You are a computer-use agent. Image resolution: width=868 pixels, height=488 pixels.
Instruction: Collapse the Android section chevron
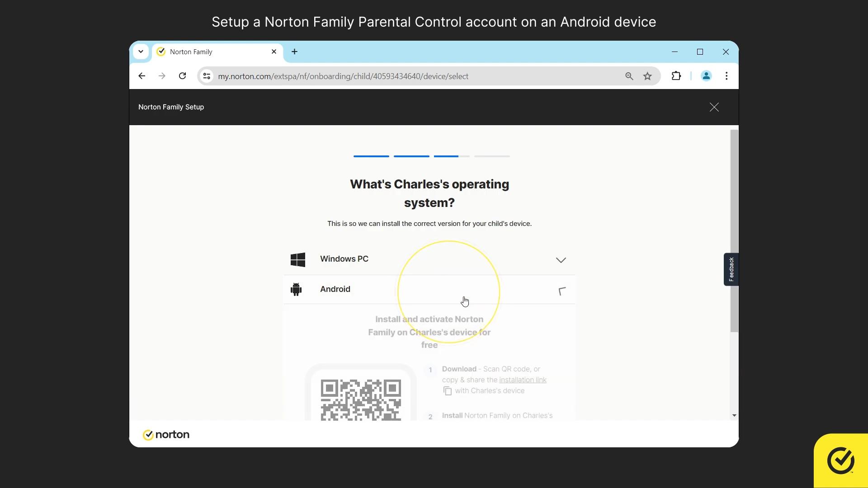[561, 291]
